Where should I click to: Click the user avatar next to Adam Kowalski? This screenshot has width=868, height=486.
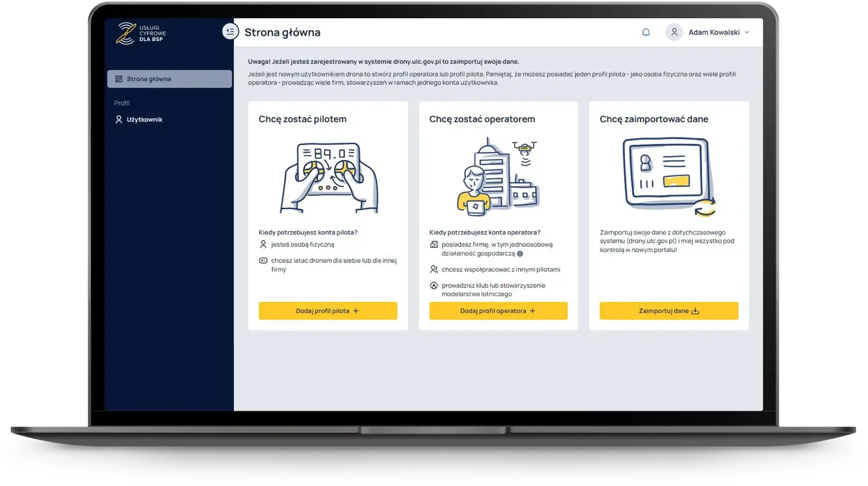pos(674,32)
